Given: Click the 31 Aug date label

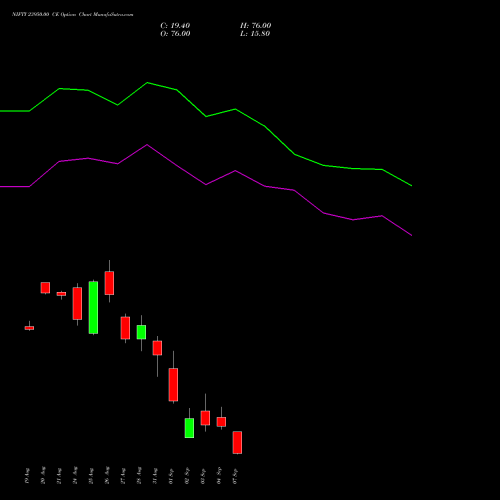Looking at the screenshot, I should [x=155, y=476].
